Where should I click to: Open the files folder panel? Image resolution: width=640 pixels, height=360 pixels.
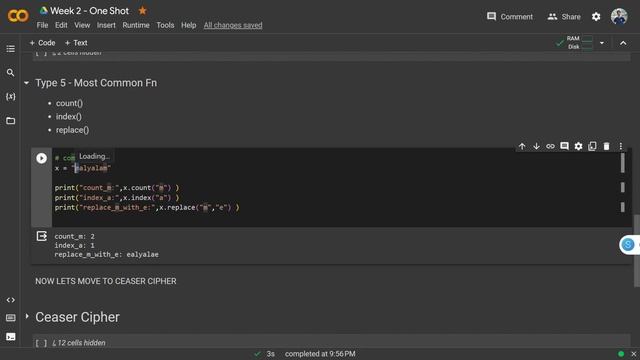11,120
